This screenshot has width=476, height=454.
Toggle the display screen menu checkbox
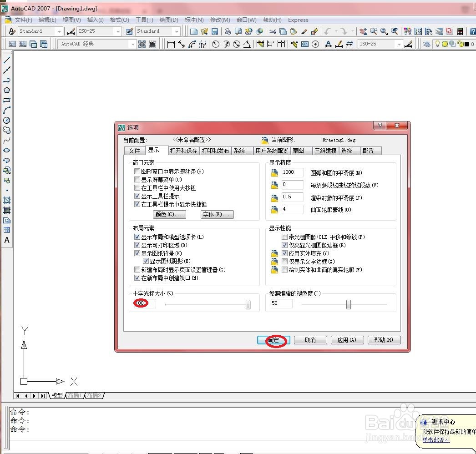coord(137,180)
